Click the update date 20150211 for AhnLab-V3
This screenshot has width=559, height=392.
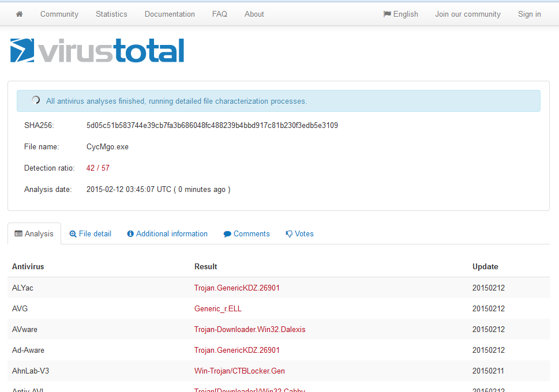(x=488, y=371)
